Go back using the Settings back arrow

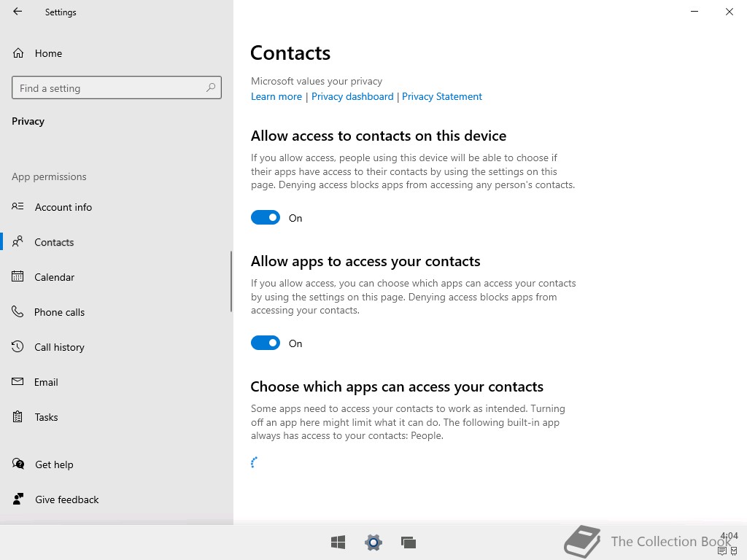tap(18, 12)
